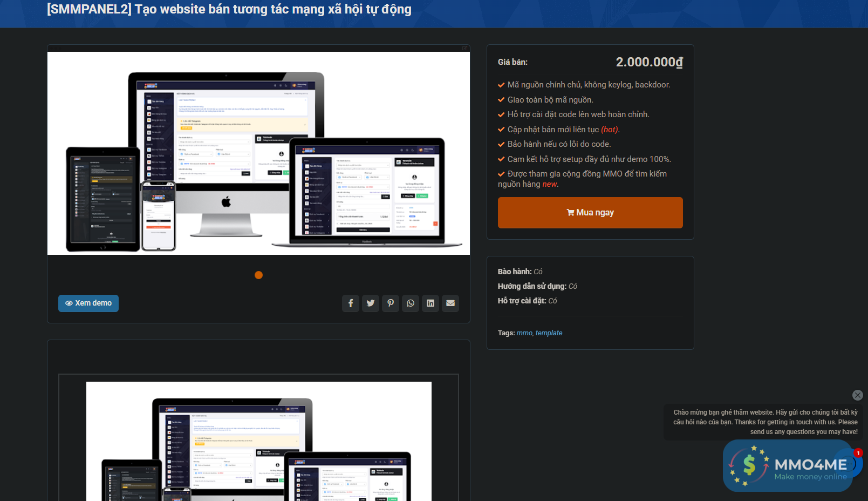The height and width of the screenshot is (501, 868).
Task: Select the 'Hỗ trợ cài đặt: Có' line
Action: click(x=527, y=301)
